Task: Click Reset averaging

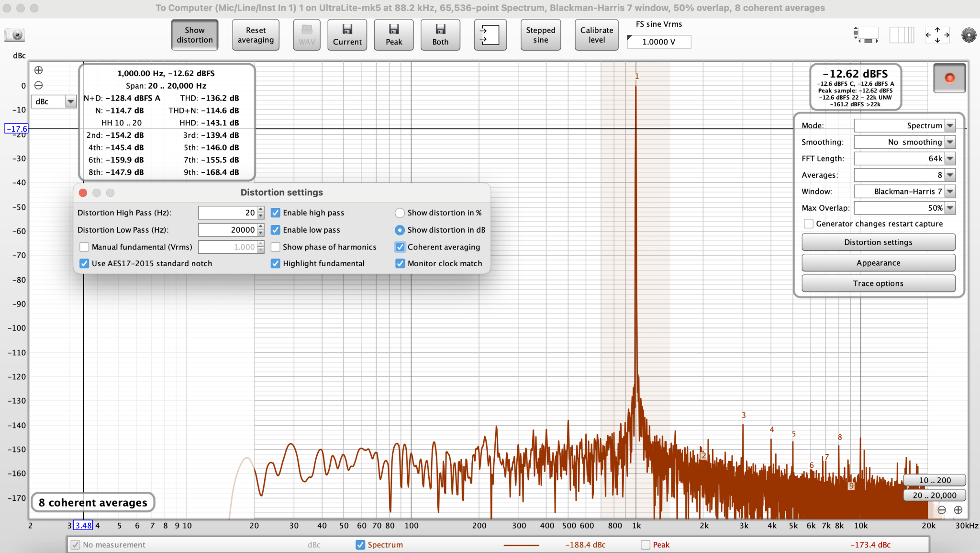Action: pos(256,35)
